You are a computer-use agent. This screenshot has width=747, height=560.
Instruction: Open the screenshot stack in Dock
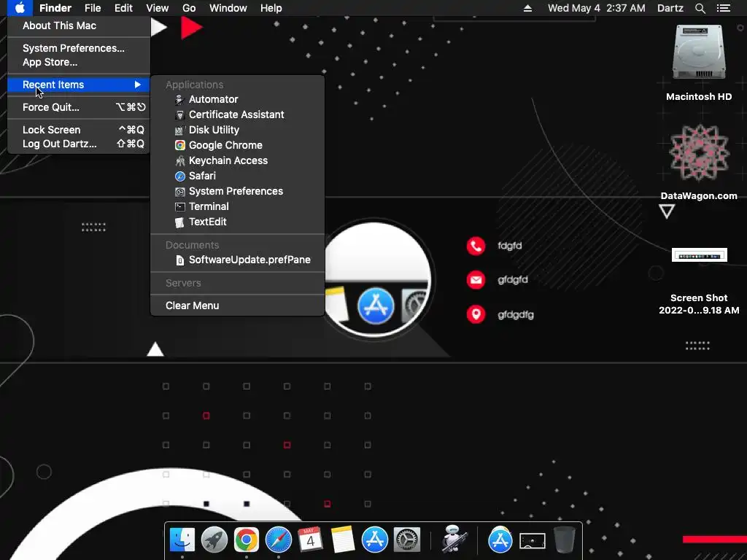click(532, 541)
